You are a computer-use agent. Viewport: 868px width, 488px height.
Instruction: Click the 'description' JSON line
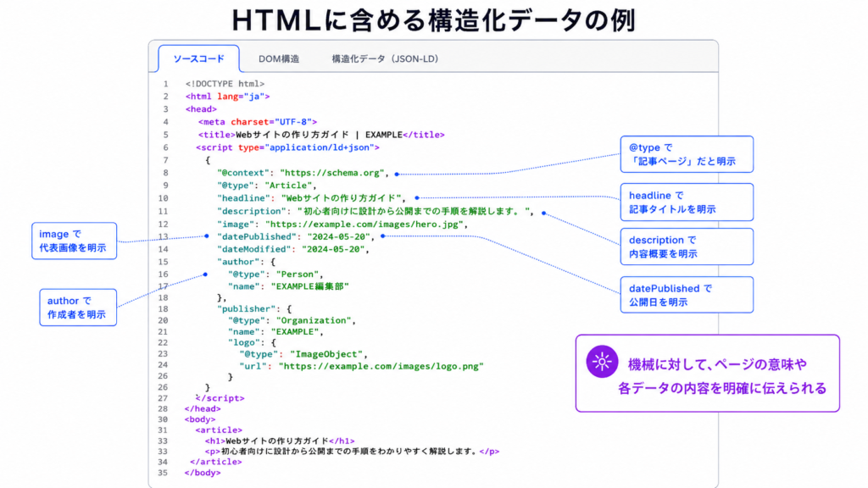376,211
